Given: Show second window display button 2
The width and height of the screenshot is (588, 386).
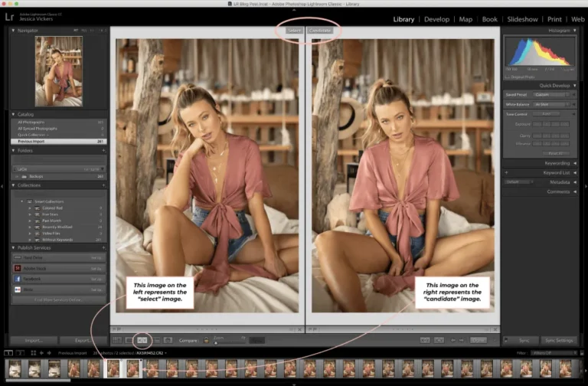Looking at the screenshot, I should (x=20, y=353).
